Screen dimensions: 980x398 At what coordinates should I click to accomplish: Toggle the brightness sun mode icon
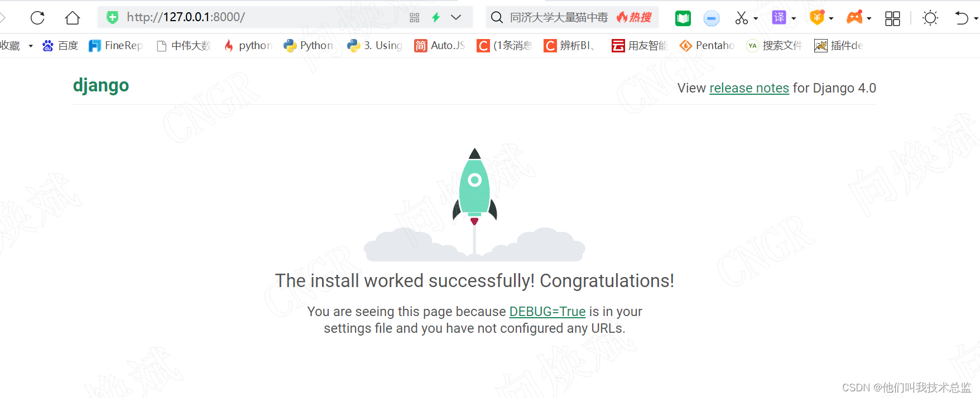930,18
